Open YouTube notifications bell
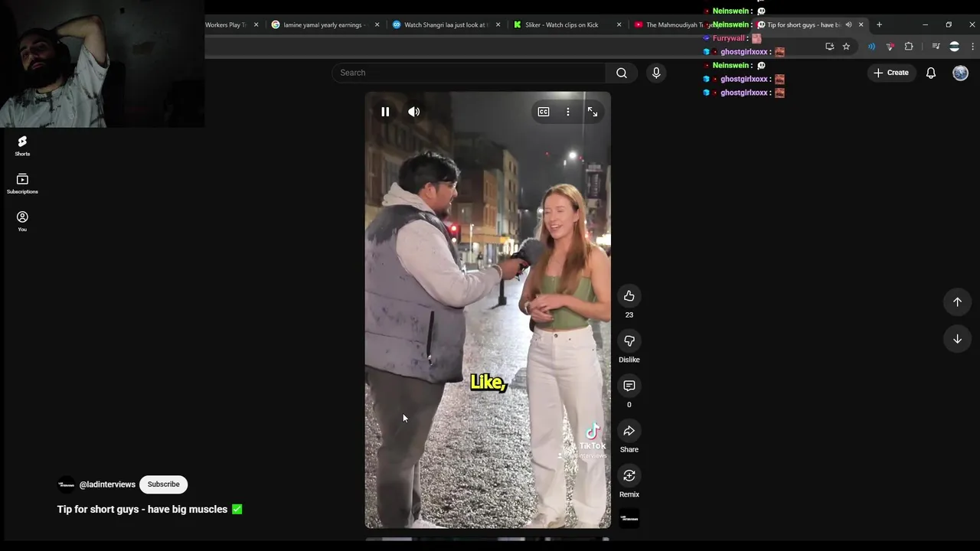Viewport: 980px width, 551px height. point(931,73)
